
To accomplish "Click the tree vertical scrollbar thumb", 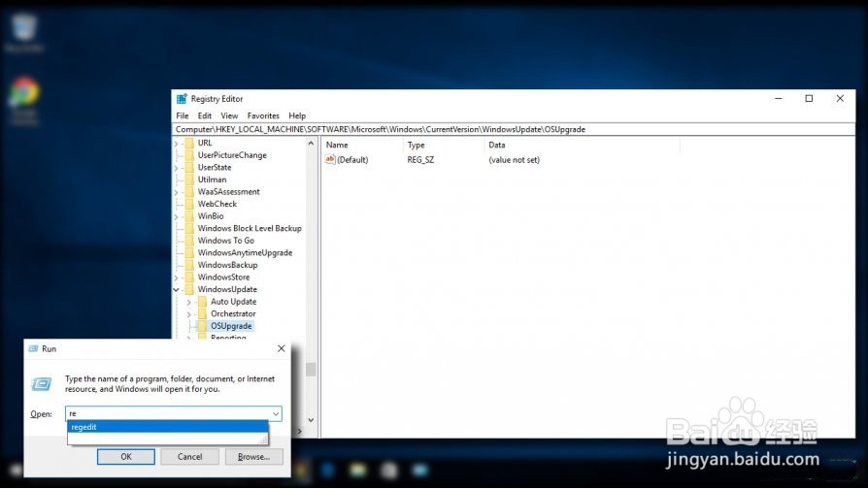I will tap(311, 370).
